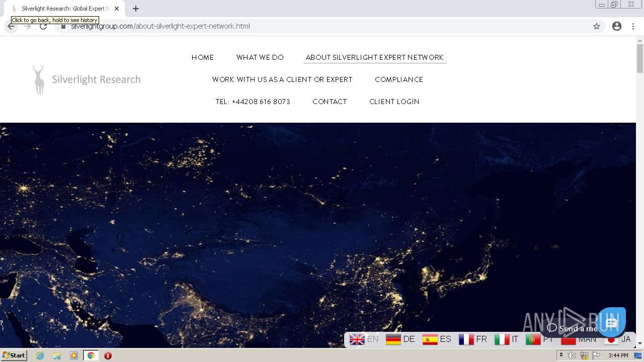Image resolution: width=644 pixels, height=362 pixels.
Task: Open media player from taskbar
Action: (74, 355)
